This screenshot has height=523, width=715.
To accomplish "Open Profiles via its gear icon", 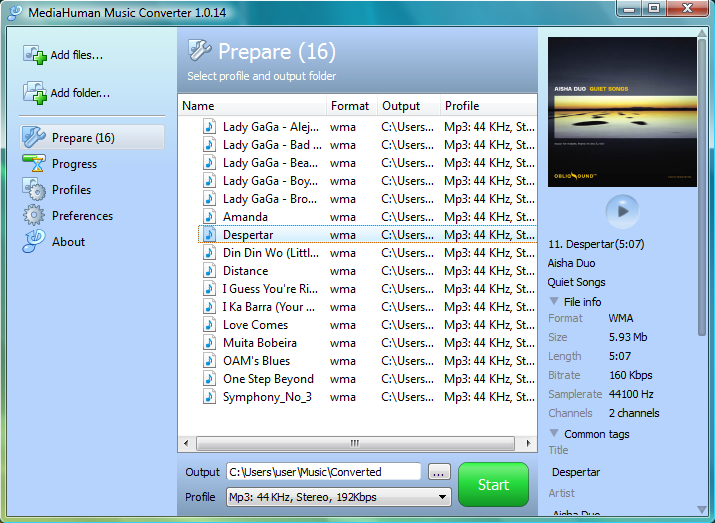I will click(x=35, y=190).
